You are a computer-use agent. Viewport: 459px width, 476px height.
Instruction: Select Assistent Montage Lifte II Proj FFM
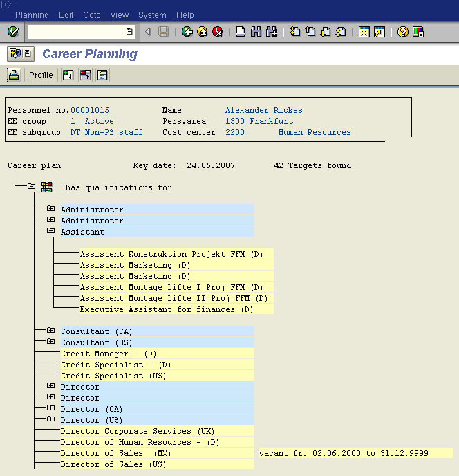pos(176,298)
